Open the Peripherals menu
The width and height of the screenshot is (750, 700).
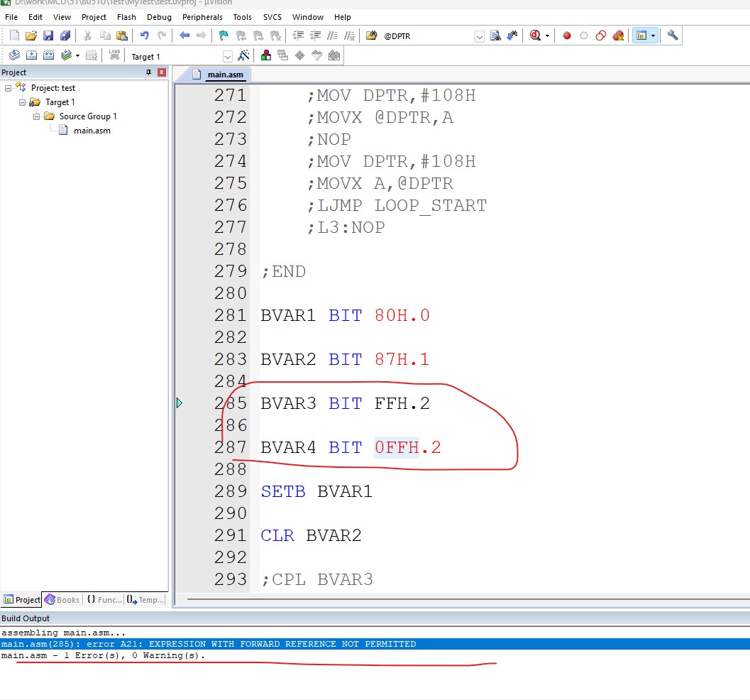click(202, 17)
